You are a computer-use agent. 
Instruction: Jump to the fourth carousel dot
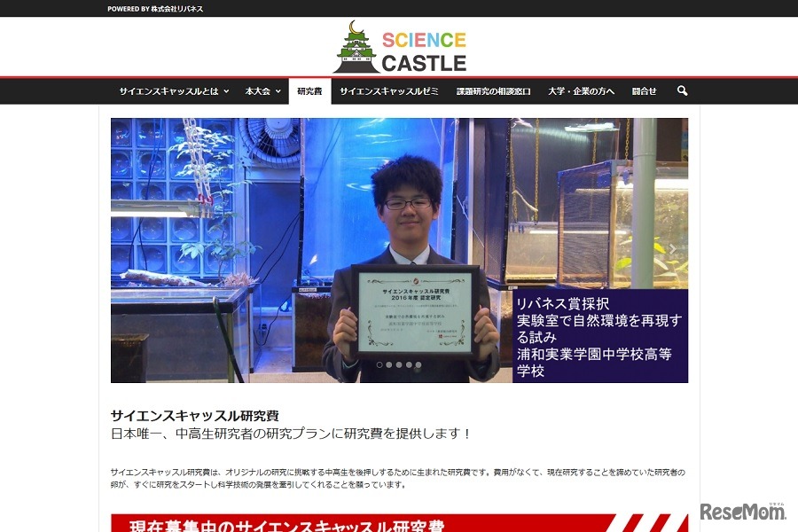[x=409, y=364]
